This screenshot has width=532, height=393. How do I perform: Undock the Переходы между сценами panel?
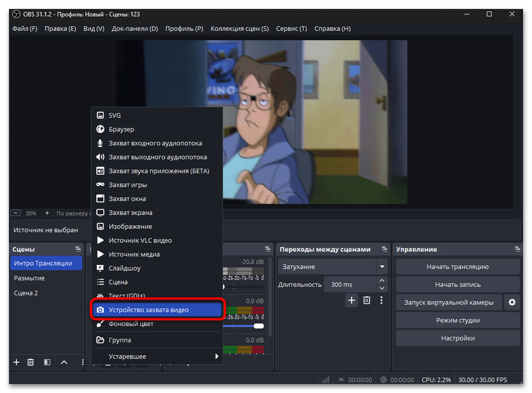click(x=384, y=249)
